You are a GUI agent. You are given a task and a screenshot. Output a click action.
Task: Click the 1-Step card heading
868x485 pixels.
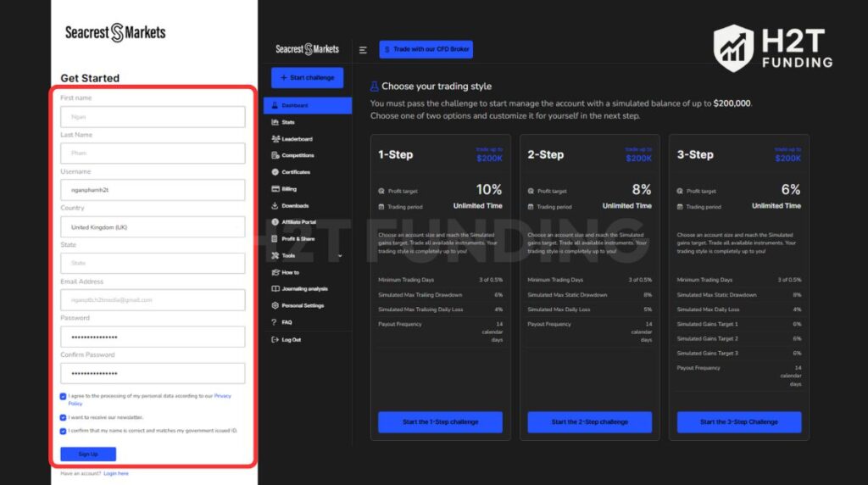[x=395, y=154]
